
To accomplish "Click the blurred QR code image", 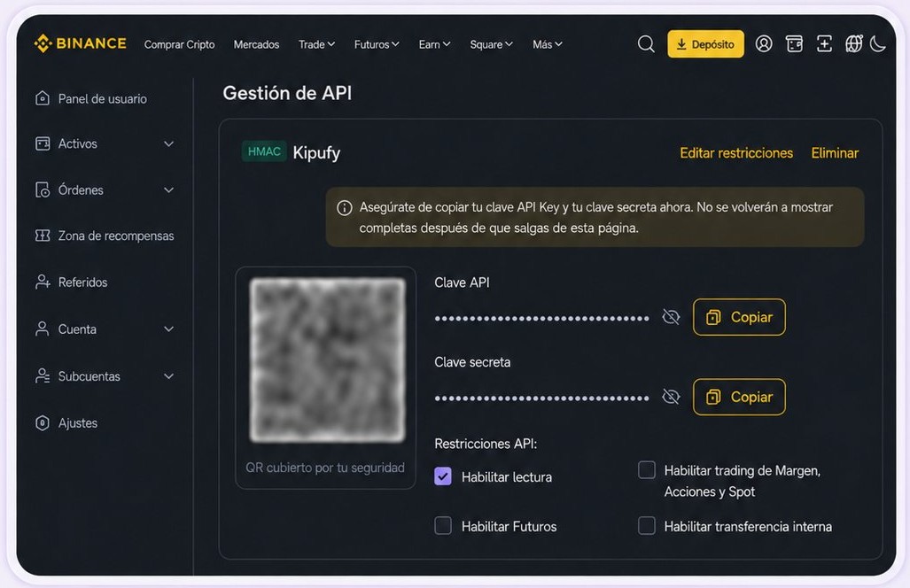I will click(327, 360).
